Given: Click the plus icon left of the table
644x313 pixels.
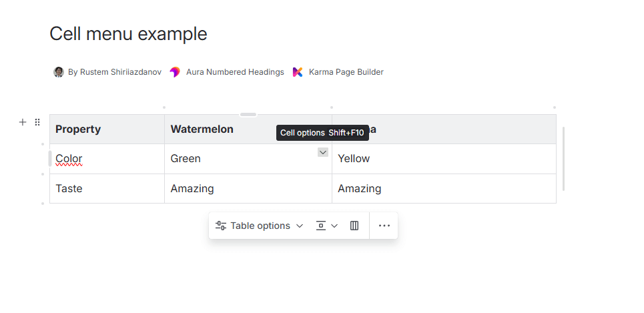Looking at the screenshot, I should click(x=23, y=122).
